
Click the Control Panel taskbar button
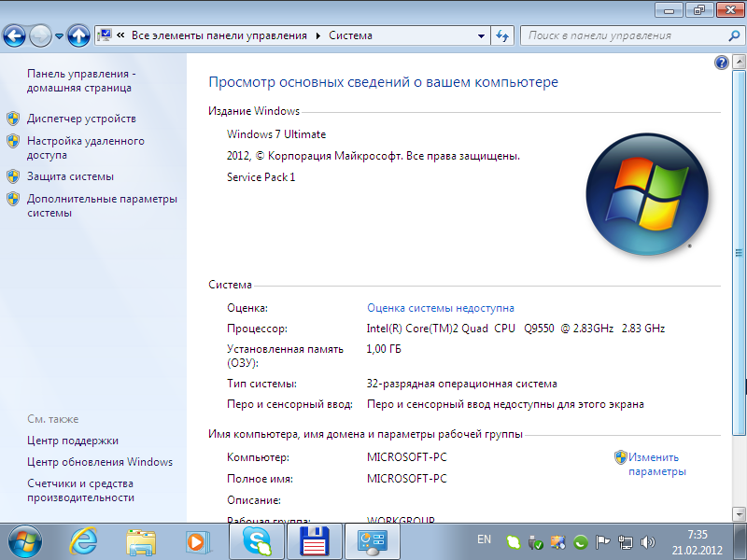point(372,541)
